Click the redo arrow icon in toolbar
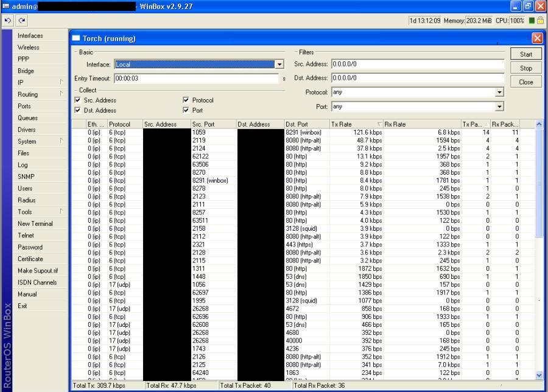The image size is (548, 392). click(22, 21)
